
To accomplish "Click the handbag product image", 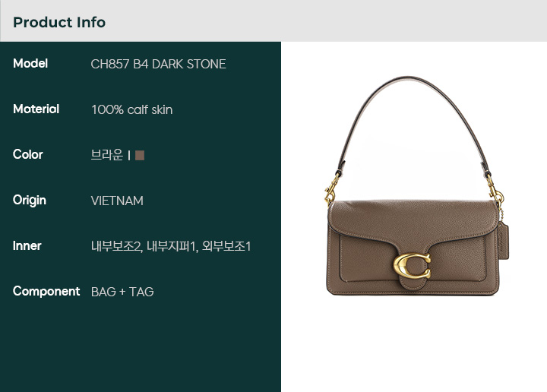I will [x=416, y=185].
